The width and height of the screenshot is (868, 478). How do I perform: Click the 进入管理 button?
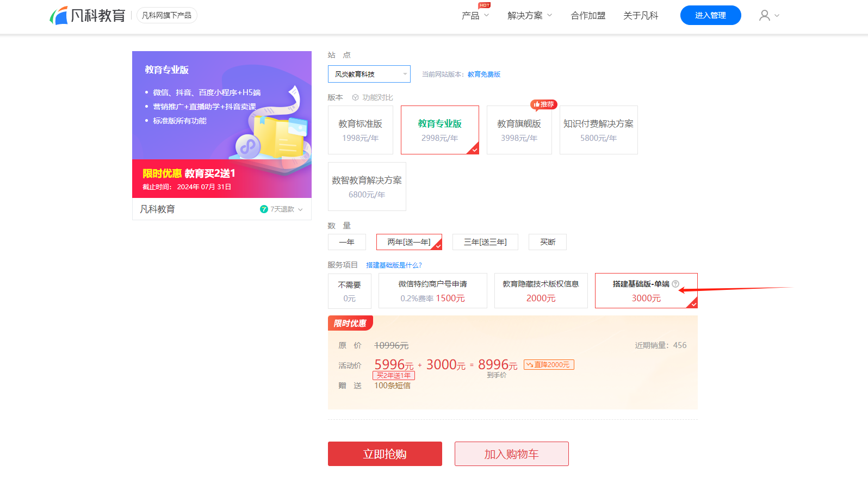pyautogui.click(x=711, y=15)
